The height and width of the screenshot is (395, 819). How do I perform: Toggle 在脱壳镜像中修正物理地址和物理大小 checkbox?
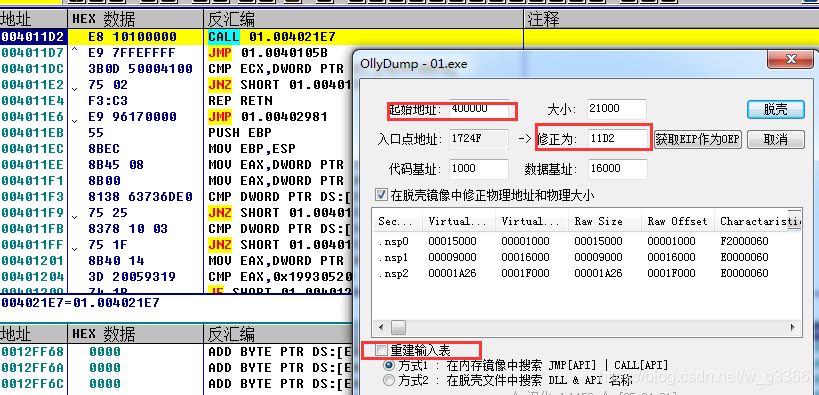tap(381, 195)
